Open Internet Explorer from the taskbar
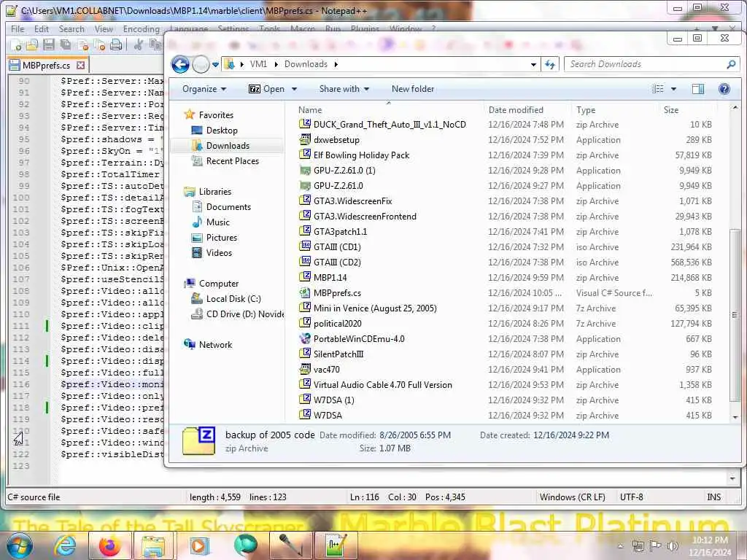The width and height of the screenshot is (747, 560). tap(64, 545)
